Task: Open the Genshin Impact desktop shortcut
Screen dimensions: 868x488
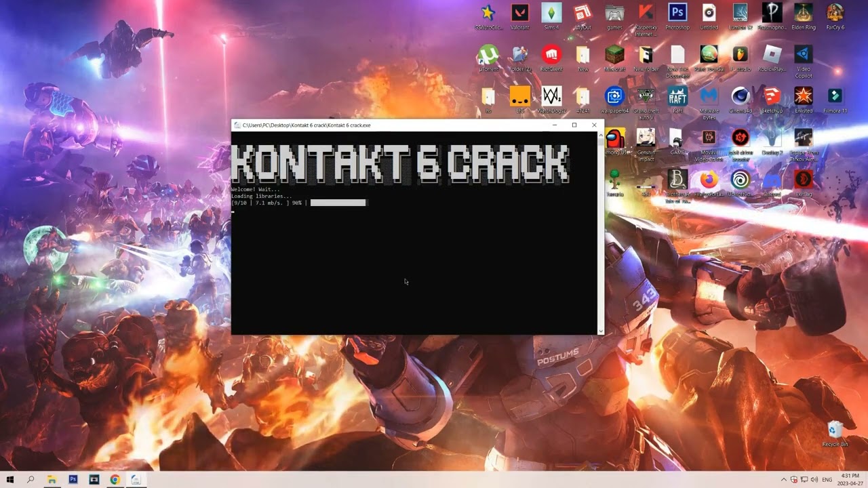Action: pos(646,144)
